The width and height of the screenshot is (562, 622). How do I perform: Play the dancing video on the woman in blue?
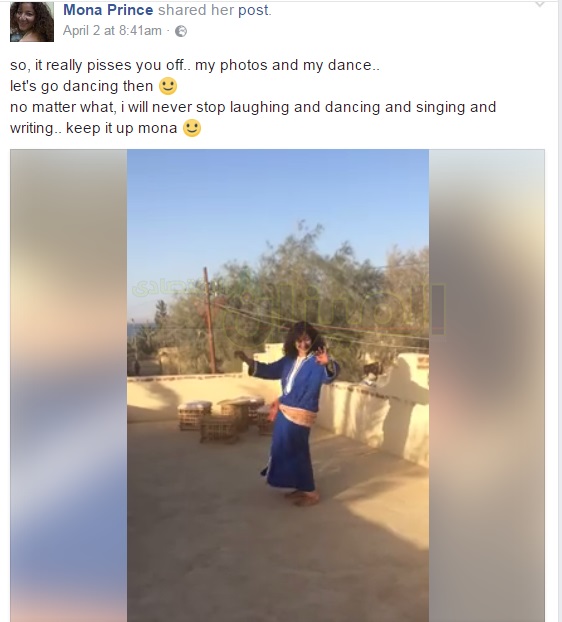pyautogui.click(x=293, y=413)
